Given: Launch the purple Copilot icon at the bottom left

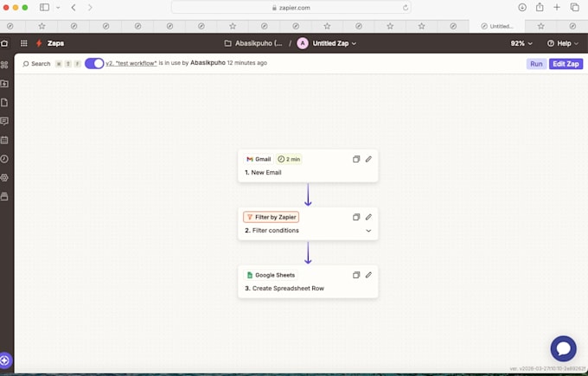Looking at the screenshot, I should click(x=5, y=360).
